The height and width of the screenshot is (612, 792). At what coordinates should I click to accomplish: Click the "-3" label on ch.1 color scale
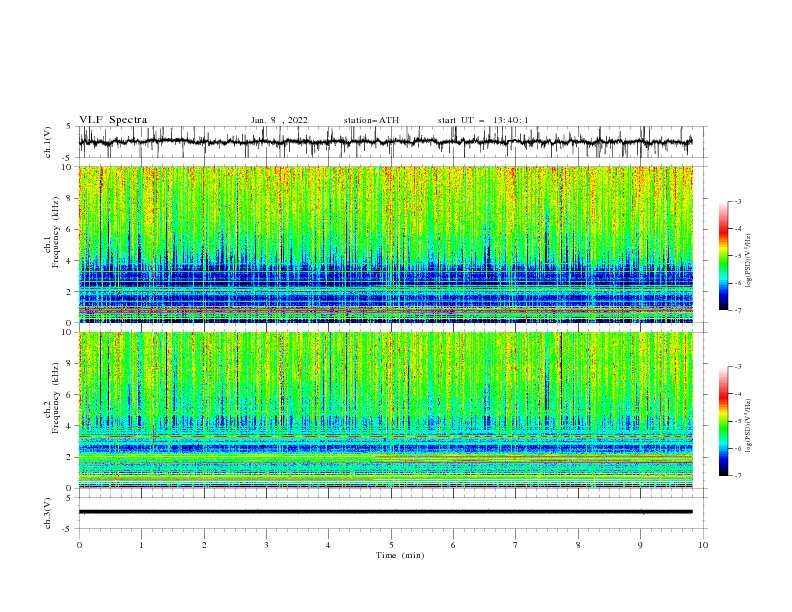pyautogui.click(x=738, y=201)
